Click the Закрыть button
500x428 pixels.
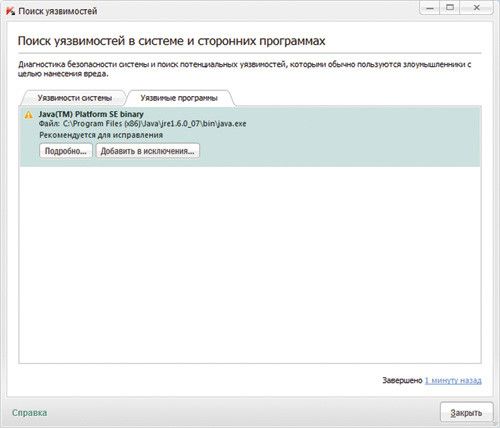click(x=466, y=413)
